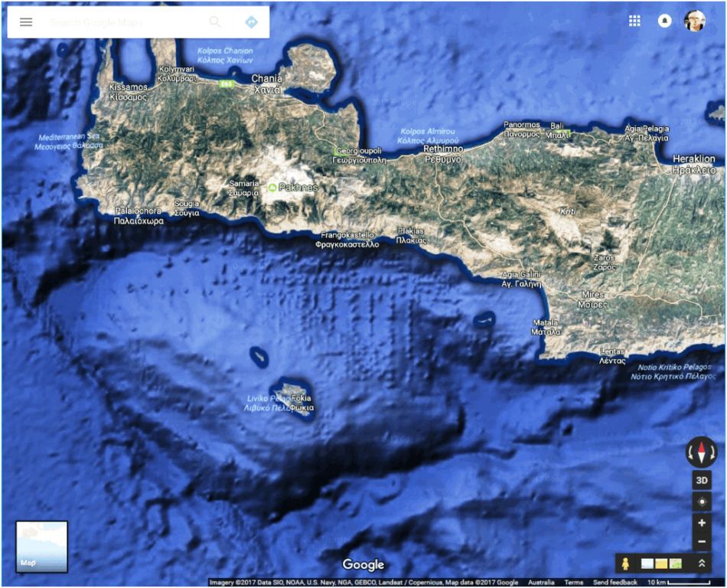Click the Agia Pelagia place label

click(647, 133)
